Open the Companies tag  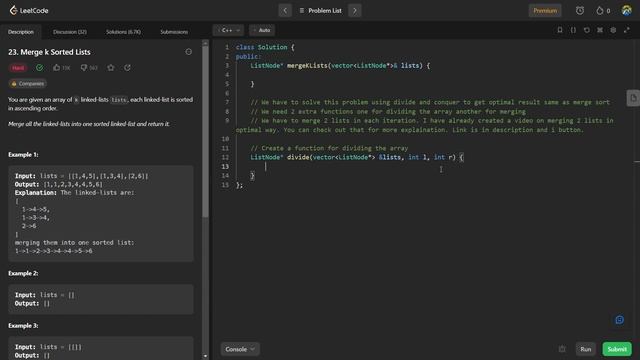point(27,84)
